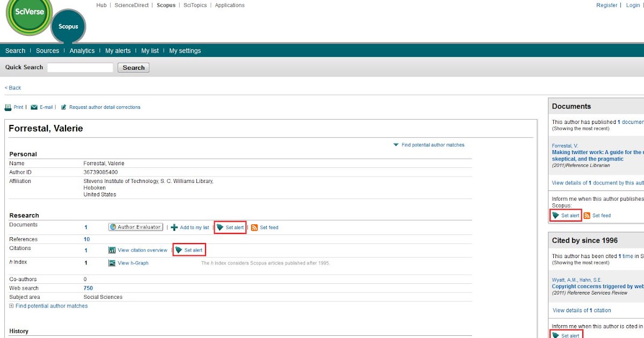Open the Search navigation tab
The width and height of the screenshot is (644, 338).
pyautogui.click(x=15, y=51)
